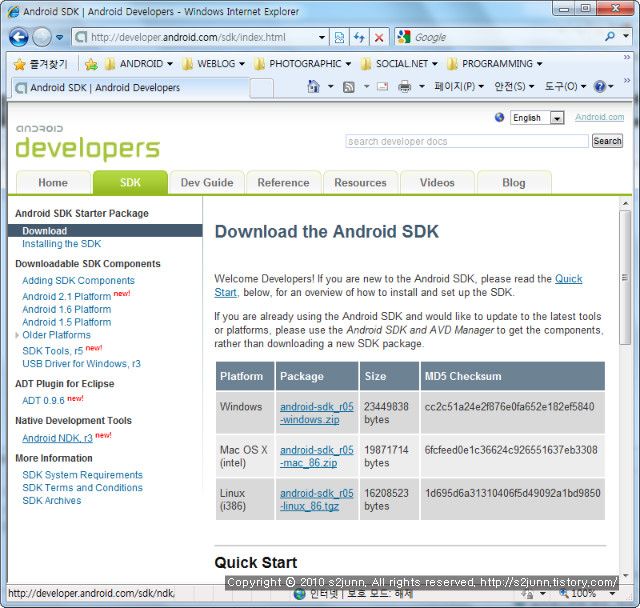Viewport: 640px width, 608px height.
Task: Open USB Driver for Windows, r3 link
Action: (x=81, y=364)
